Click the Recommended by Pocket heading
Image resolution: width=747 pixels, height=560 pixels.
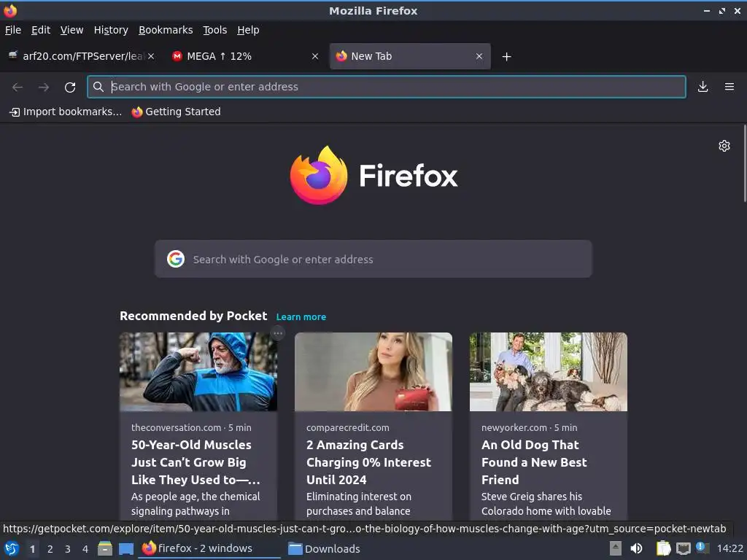193,316
